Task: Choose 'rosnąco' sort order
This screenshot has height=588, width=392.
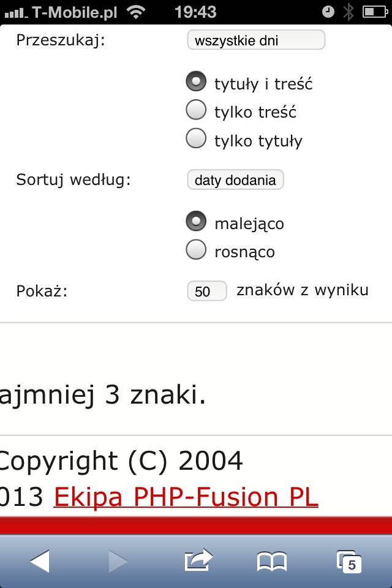Action: [x=196, y=249]
